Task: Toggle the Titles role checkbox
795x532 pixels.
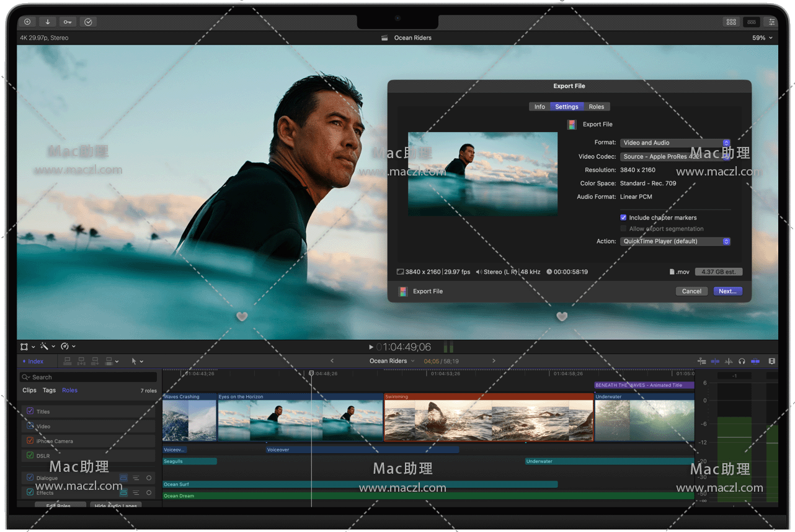Action: tap(30, 411)
